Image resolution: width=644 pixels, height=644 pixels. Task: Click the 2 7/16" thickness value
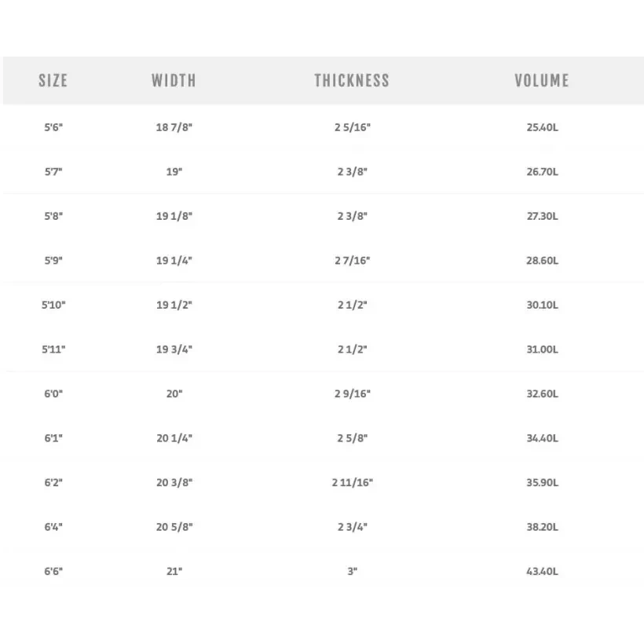(352, 260)
